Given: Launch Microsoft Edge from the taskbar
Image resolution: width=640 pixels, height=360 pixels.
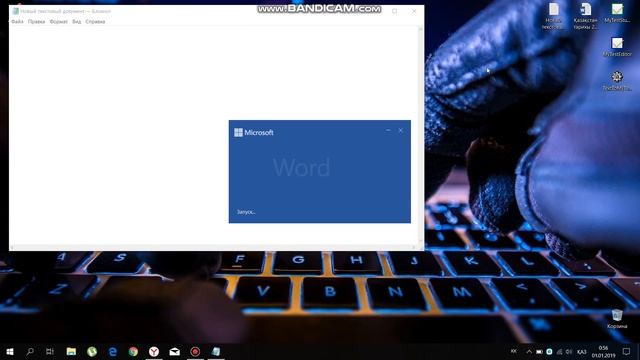Looking at the screenshot, I should (113, 351).
